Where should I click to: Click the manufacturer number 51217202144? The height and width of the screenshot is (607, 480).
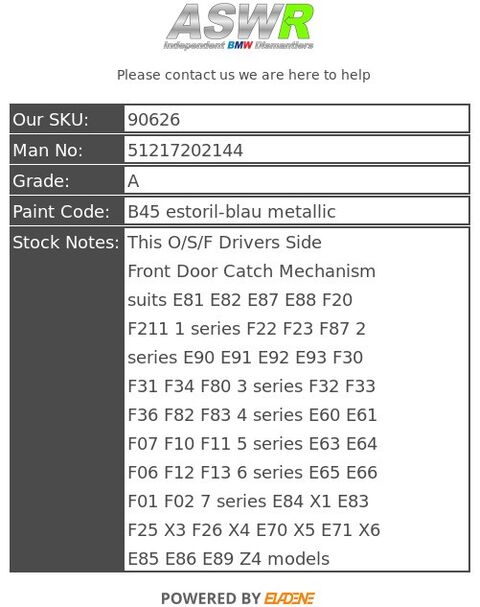[185, 150]
